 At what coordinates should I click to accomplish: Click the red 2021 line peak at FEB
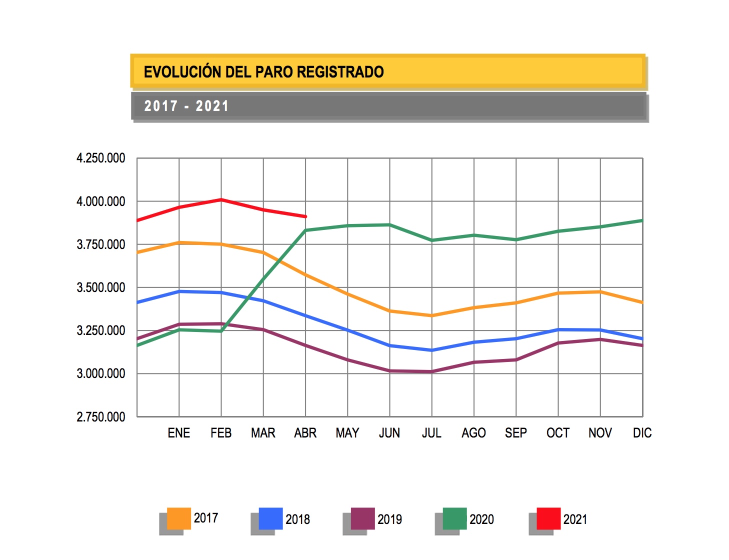click(221, 200)
